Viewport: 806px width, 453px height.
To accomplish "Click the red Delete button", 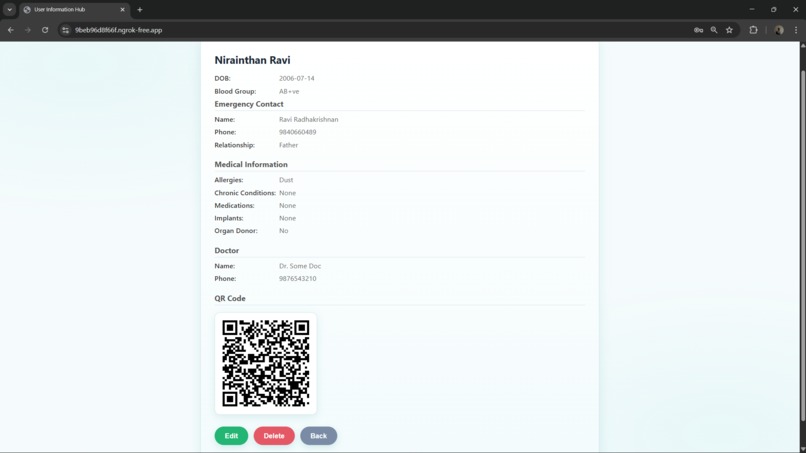I will 274,436.
